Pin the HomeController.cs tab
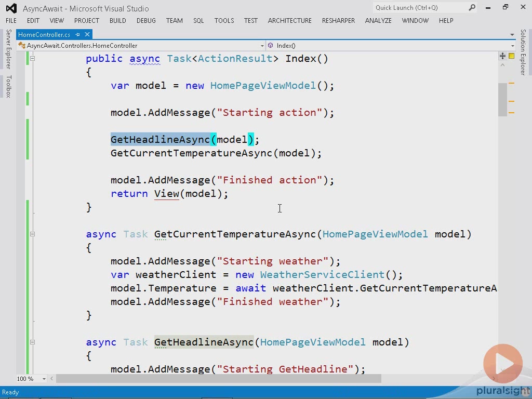 click(x=78, y=35)
